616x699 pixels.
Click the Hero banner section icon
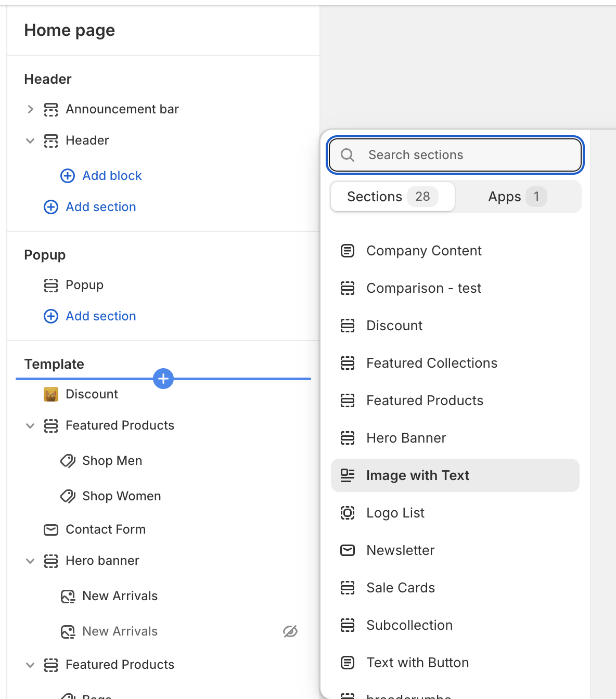pyautogui.click(x=51, y=561)
